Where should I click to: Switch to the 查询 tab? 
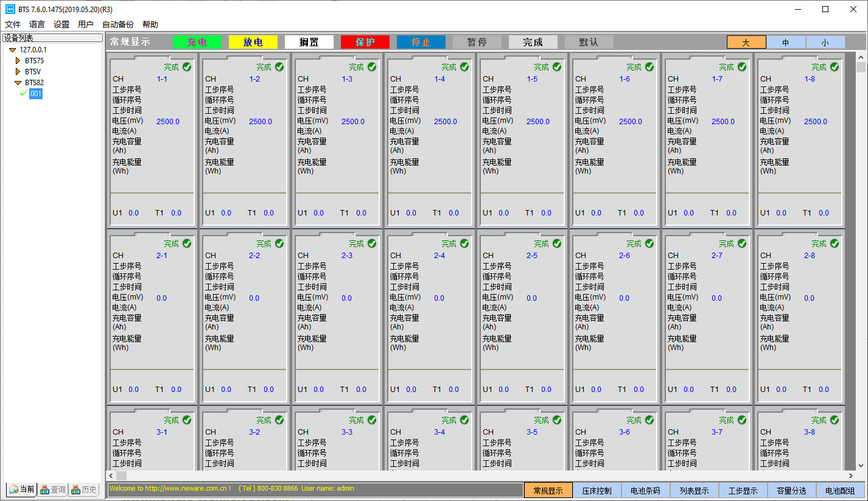[x=52, y=489]
